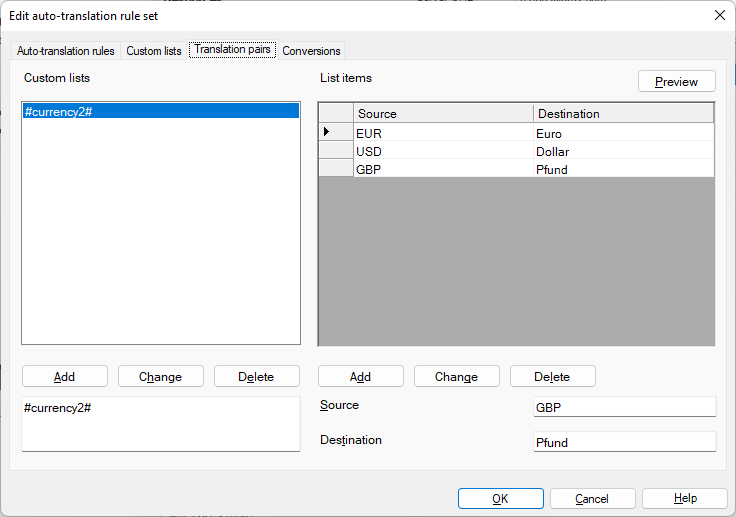This screenshot has height=517, width=736.
Task: Add a new list item pair
Action: click(360, 377)
